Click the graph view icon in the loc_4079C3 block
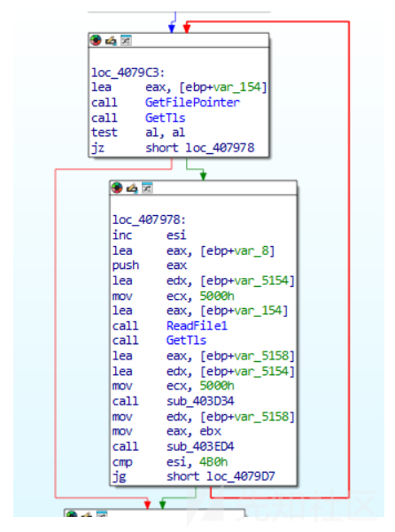Screen dimensions: 395x532 coord(127,41)
